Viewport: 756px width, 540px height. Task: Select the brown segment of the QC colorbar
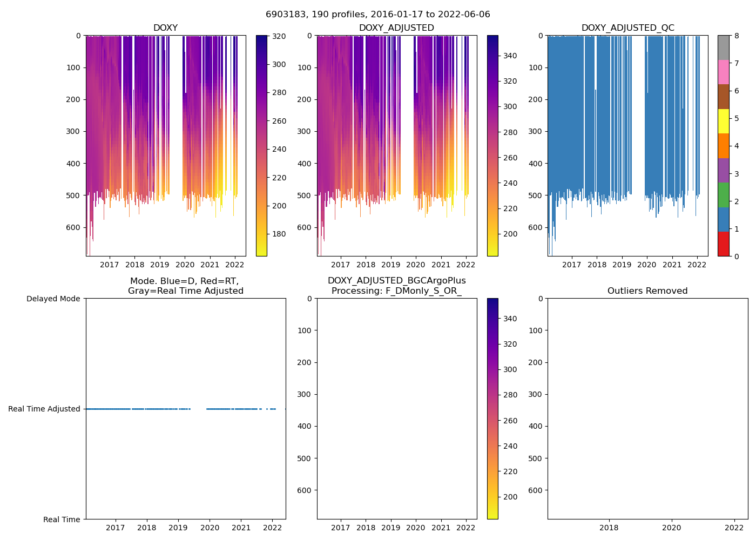[x=723, y=97]
